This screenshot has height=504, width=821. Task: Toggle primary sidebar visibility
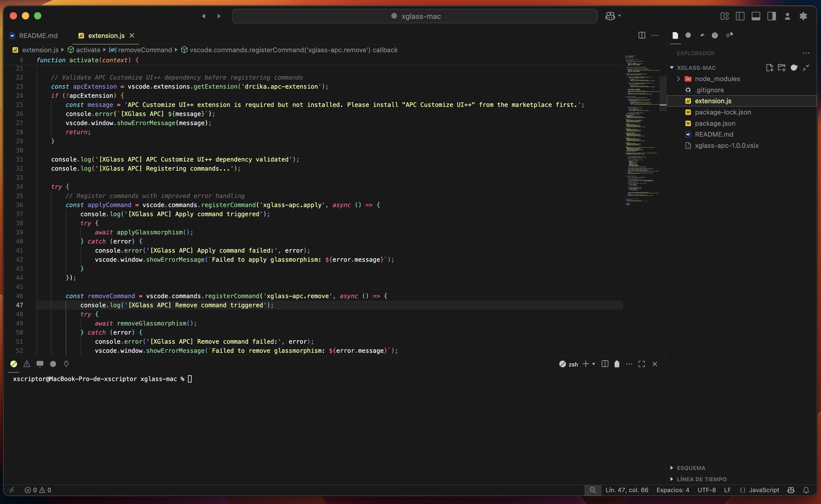click(740, 16)
